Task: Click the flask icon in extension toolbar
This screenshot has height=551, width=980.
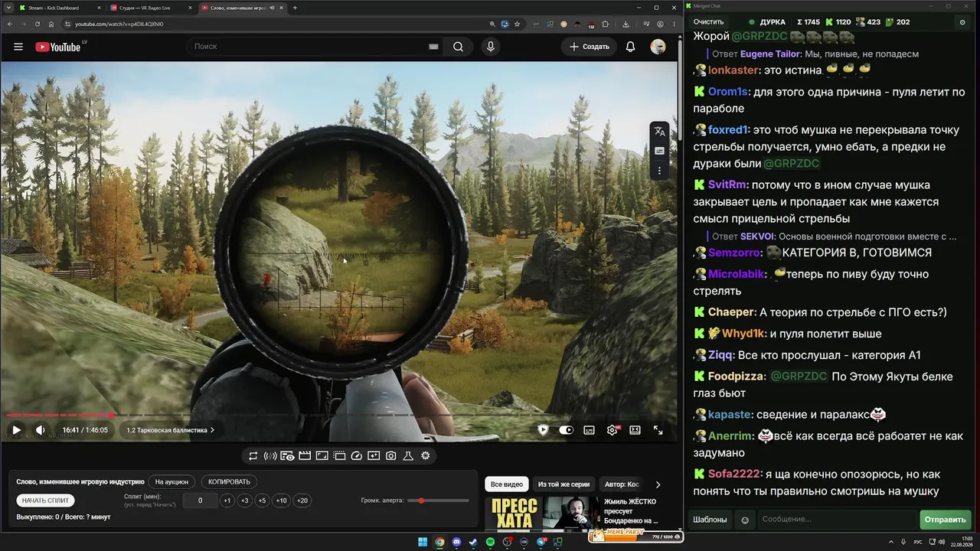Action: 408,456
